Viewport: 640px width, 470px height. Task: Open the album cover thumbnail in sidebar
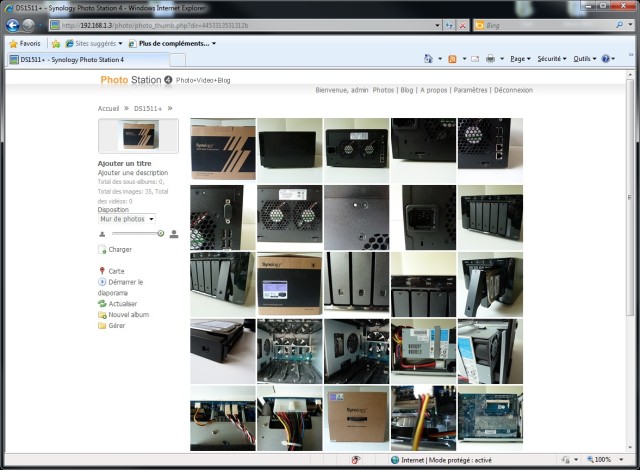tap(138, 136)
